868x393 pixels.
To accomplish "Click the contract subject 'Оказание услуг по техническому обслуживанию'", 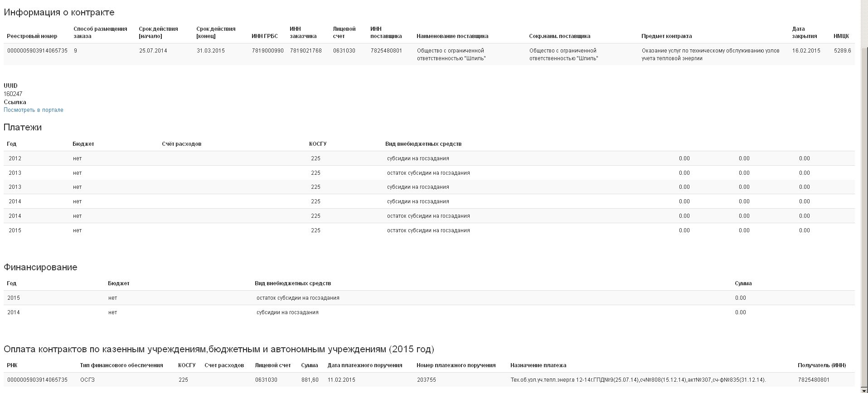I will pos(711,54).
